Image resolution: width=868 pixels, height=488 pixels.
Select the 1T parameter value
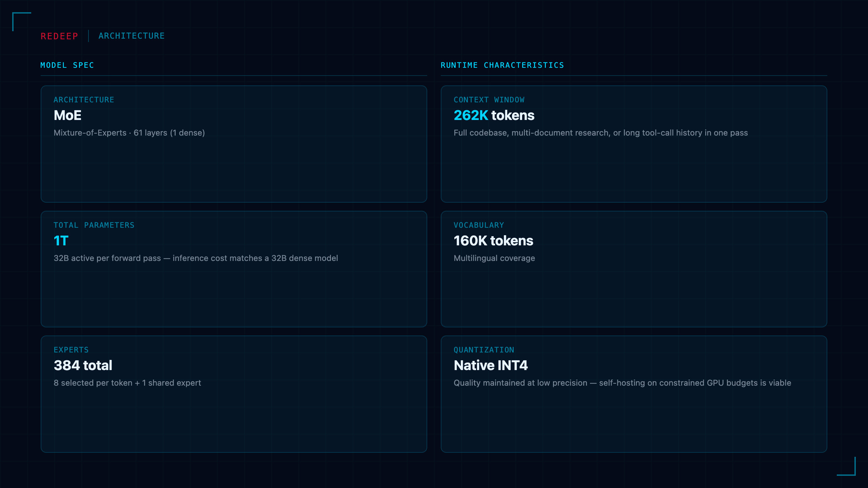click(x=61, y=241)
